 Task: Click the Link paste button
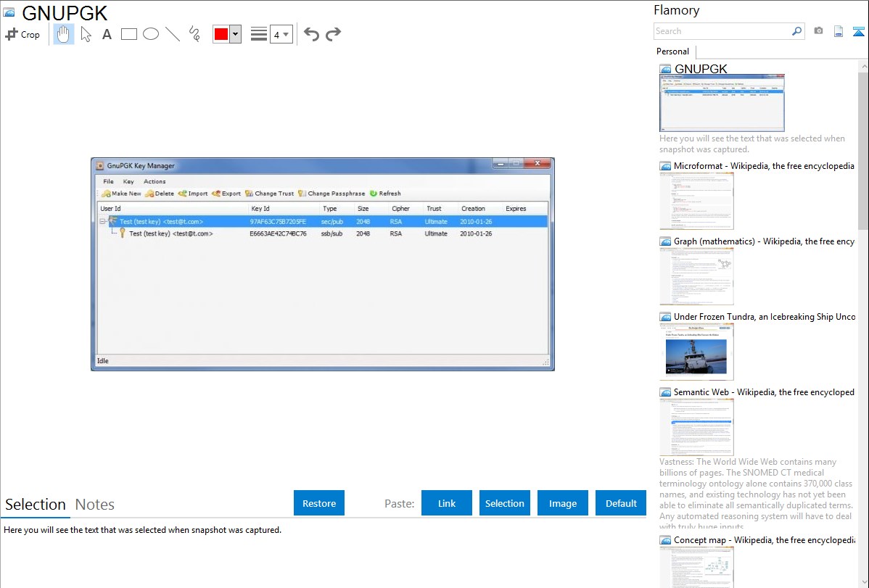pyautogui.click(x=447, y=503)
